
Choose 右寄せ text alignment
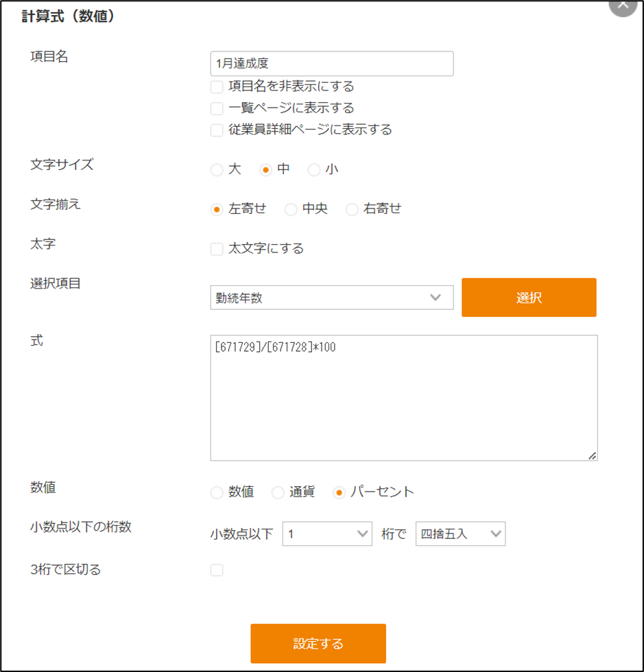[x=353, y=210]
